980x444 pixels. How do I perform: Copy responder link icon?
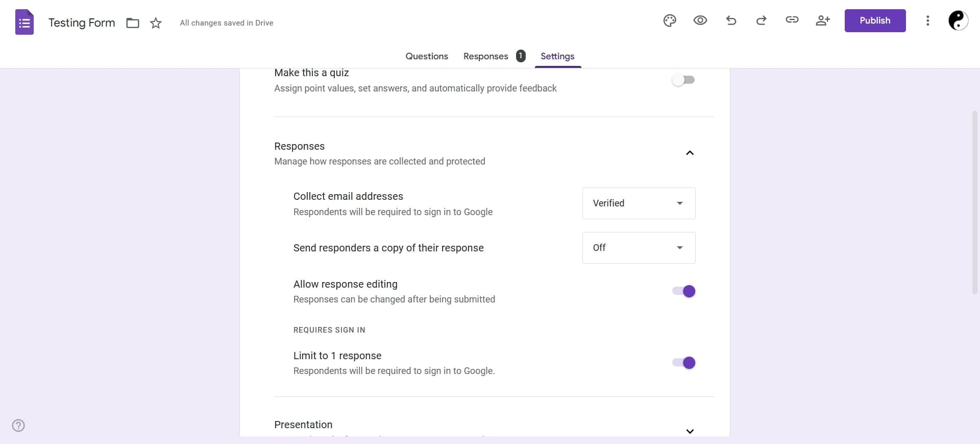pyautogui.click(x=792, y=20)
